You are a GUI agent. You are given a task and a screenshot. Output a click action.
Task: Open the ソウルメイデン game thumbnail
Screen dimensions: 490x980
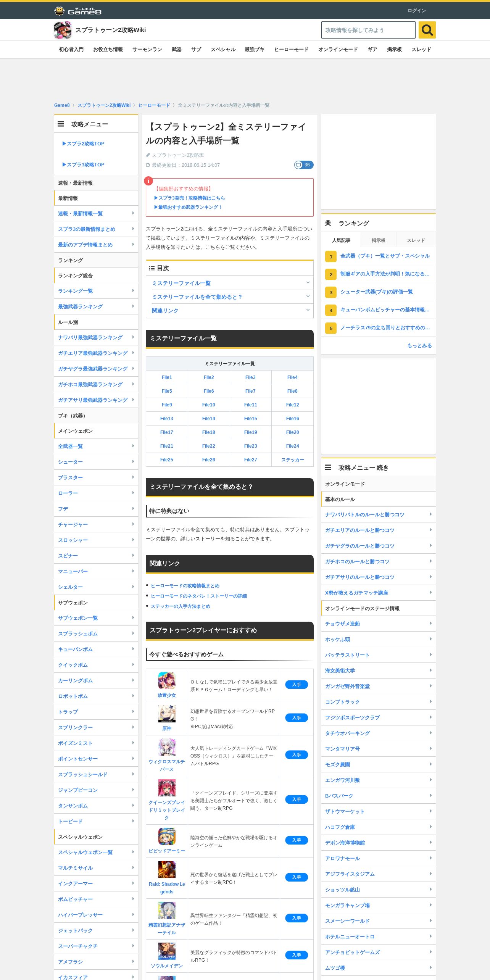tap(167, 951)
